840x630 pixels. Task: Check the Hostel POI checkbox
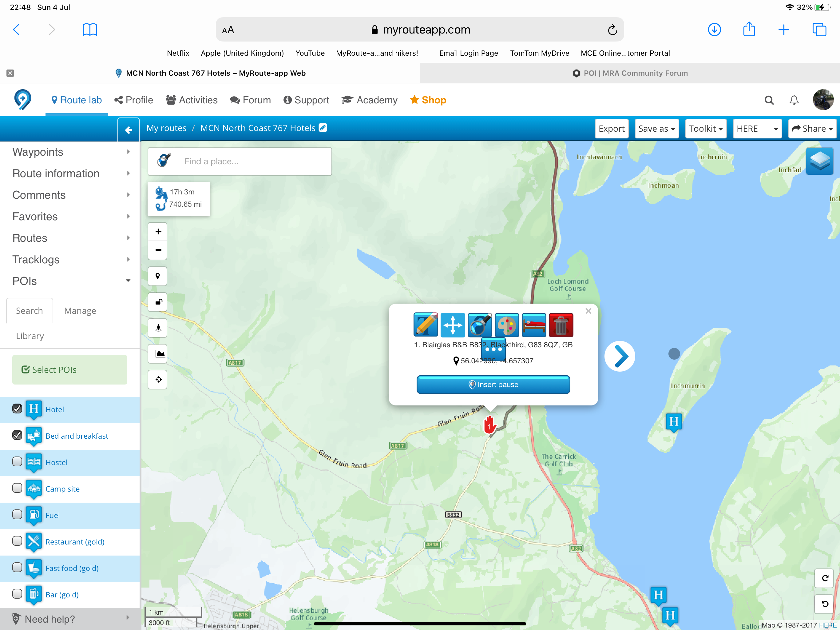click(17, 462)
